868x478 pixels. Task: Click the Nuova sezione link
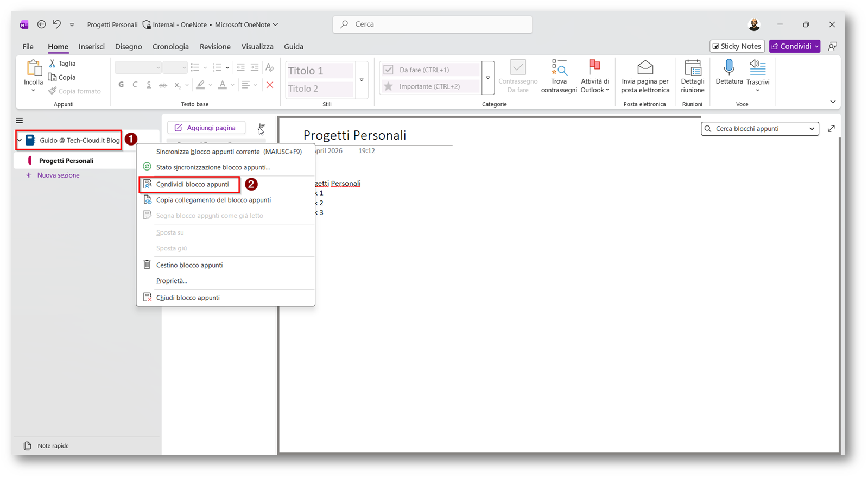[x=58, y=175]
